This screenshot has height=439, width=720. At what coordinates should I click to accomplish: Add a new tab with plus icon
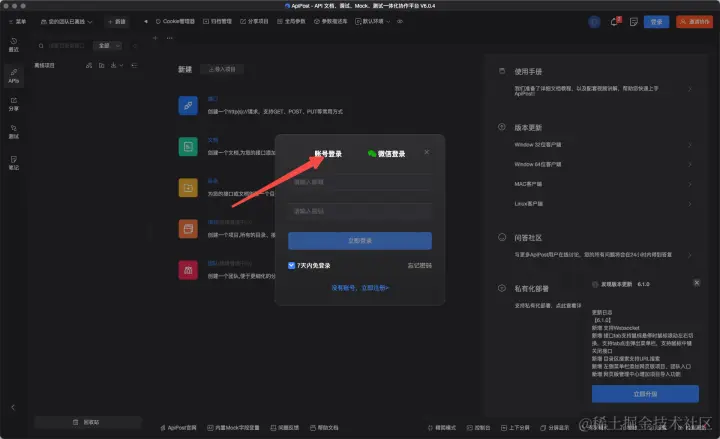coord(155,38)
